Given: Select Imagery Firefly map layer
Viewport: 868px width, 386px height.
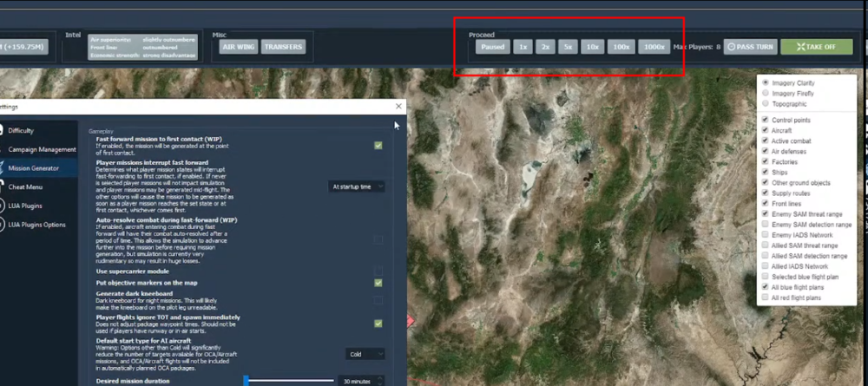Looking at the screenshot, I should (x=766, y=93).
